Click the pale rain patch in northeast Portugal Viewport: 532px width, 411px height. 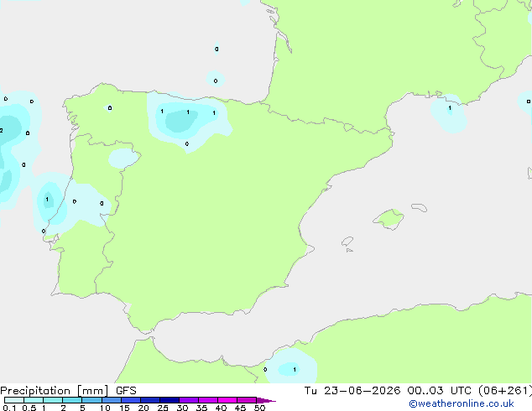click(x=123, y=158)
